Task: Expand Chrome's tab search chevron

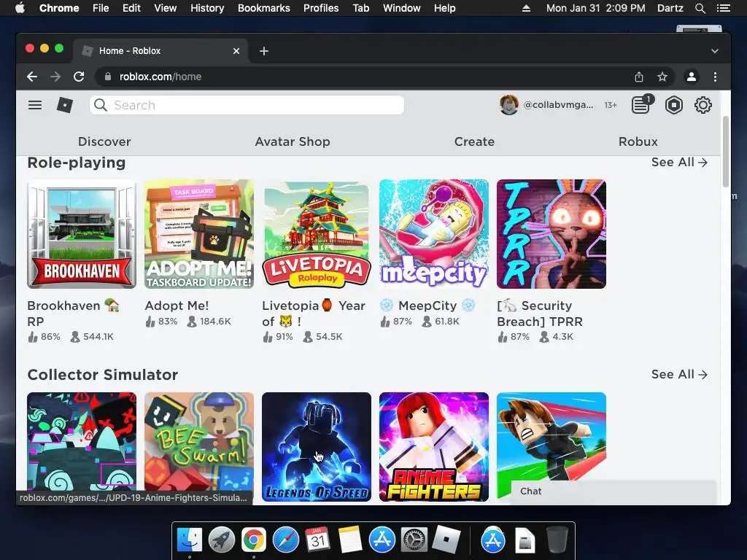Action: point(715,51)
